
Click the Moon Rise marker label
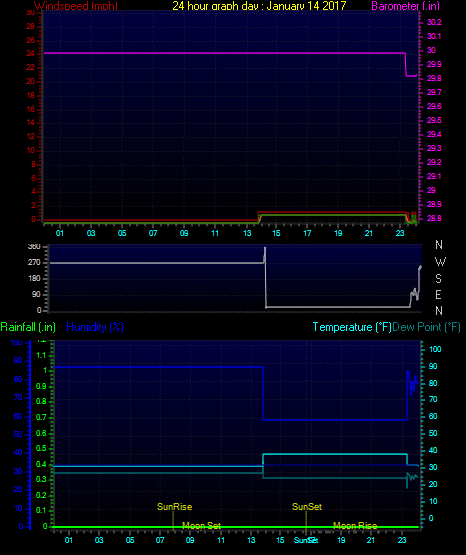[355, 526]
